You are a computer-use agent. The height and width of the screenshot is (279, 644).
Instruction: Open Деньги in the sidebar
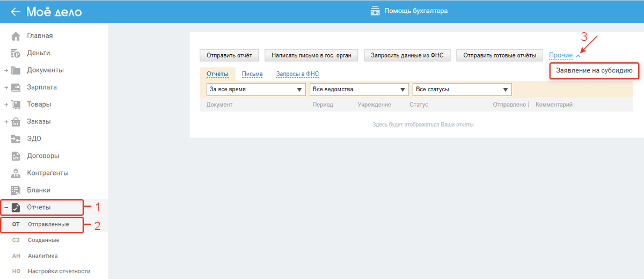point(39,53)
